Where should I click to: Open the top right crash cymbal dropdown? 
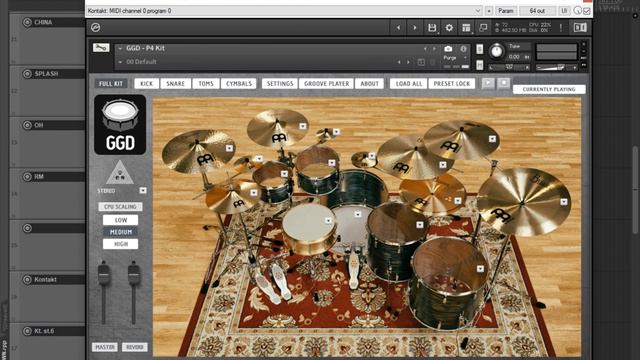pyautogui.click(x=492, y=139)
